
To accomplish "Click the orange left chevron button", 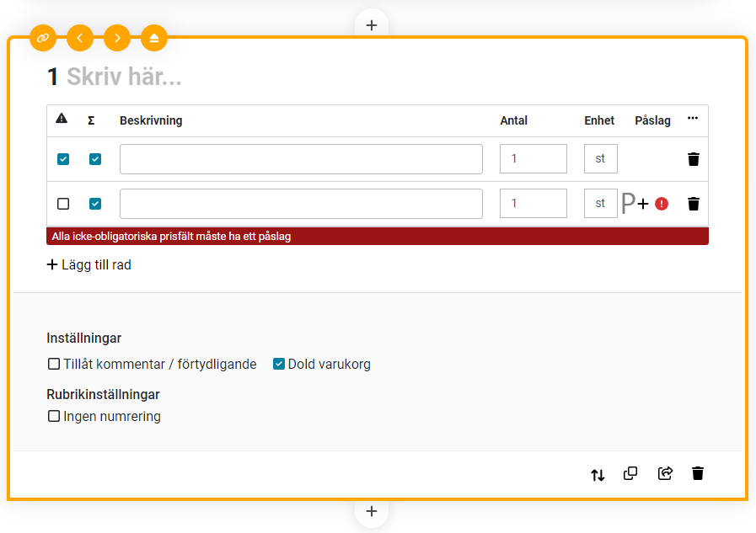I will (x=80, y=38).
